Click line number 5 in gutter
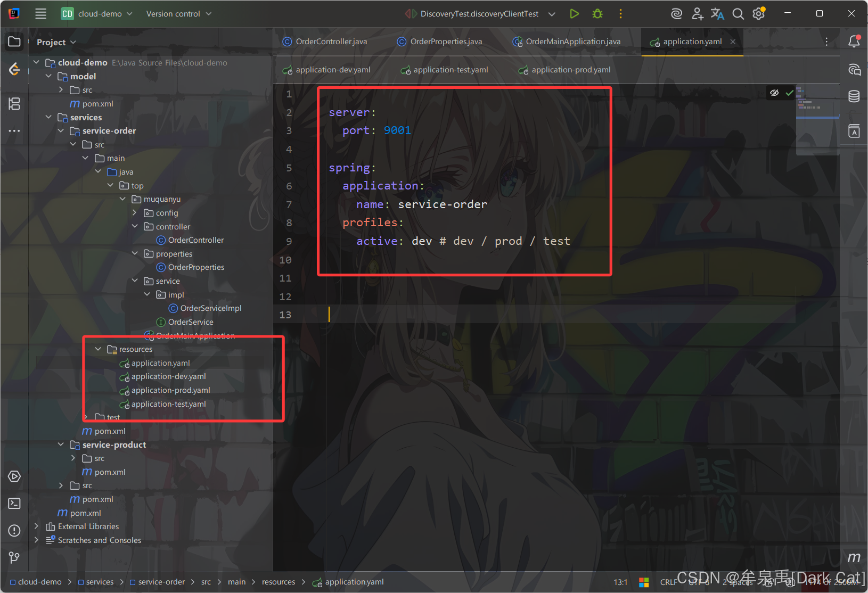This screenshot has height=593, width=868. pyautogui.click(x=289, y=168)
